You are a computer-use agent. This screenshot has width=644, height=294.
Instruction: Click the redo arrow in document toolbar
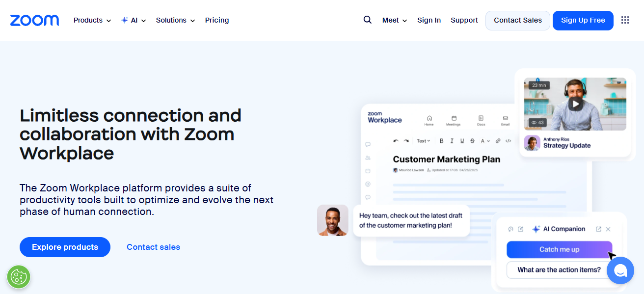pos(406,141)
